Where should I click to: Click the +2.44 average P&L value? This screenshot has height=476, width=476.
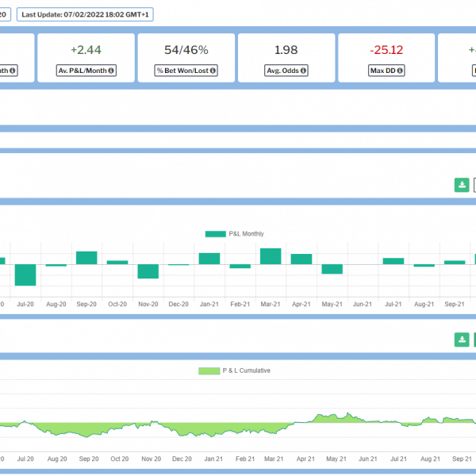pyautogui.click(x=86, y=50)
